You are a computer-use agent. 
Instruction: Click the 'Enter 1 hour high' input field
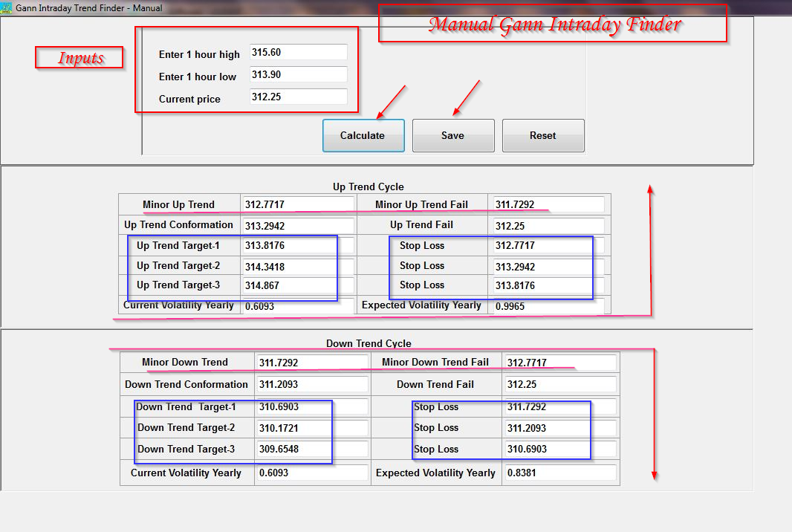click(297, 52)
